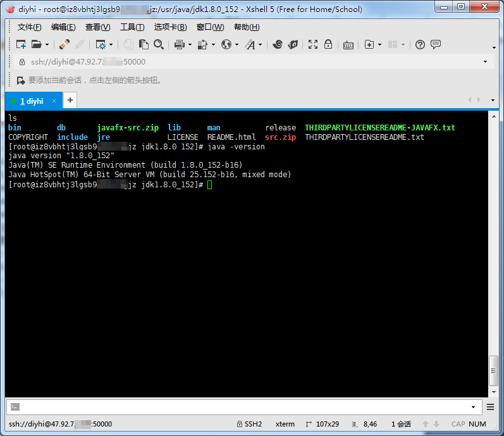This screenshot has width=504, height=436.
Task: Expand the compose bar dropdown arrow
Action: [x=473, y=407]
